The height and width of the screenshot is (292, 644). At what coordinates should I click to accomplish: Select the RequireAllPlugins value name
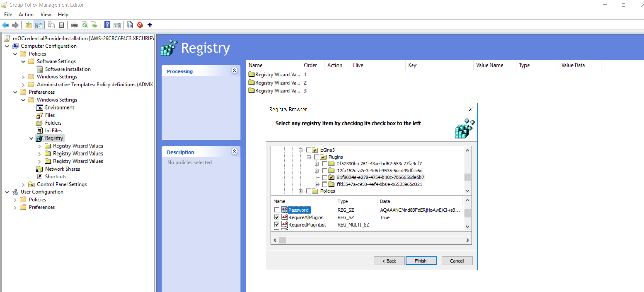[x=306, y=217]
